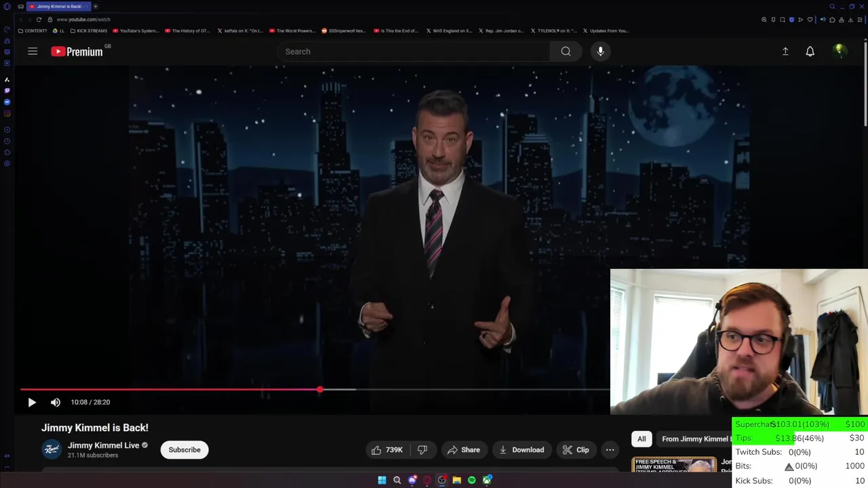Open the Free Speech recommended video thumbnail

(674, 465)
